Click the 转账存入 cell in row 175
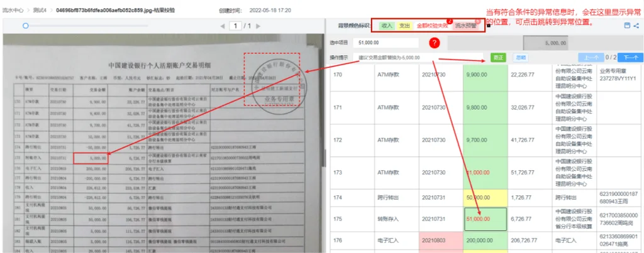 [397, 219]
